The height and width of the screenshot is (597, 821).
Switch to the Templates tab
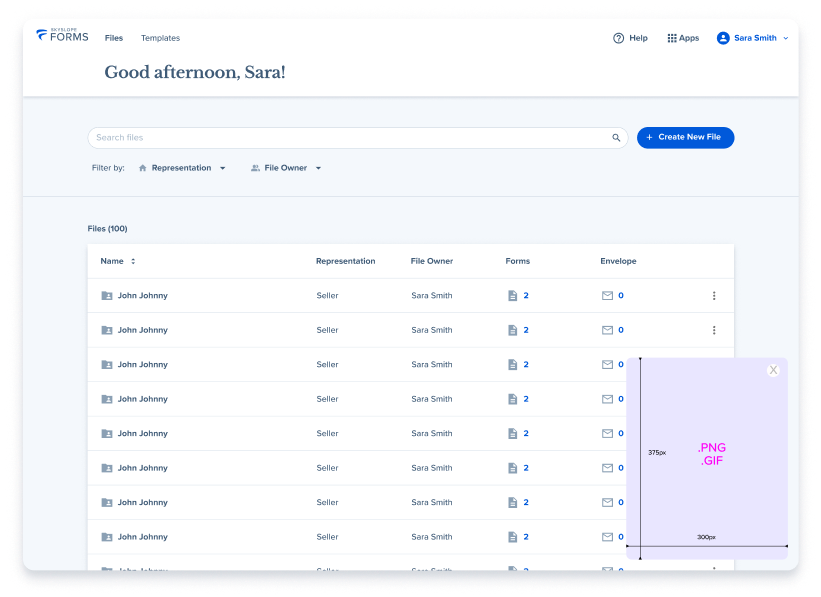[x=160, y=38]
